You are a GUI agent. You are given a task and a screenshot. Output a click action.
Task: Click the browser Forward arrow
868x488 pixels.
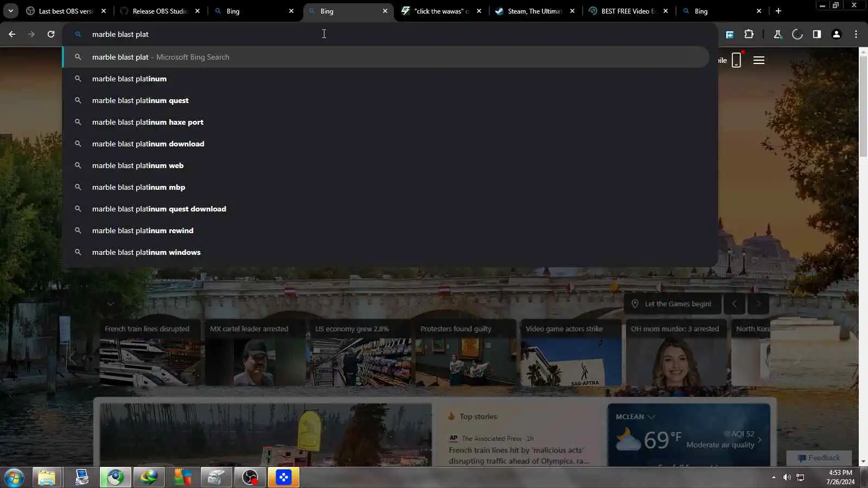[31, 34]
